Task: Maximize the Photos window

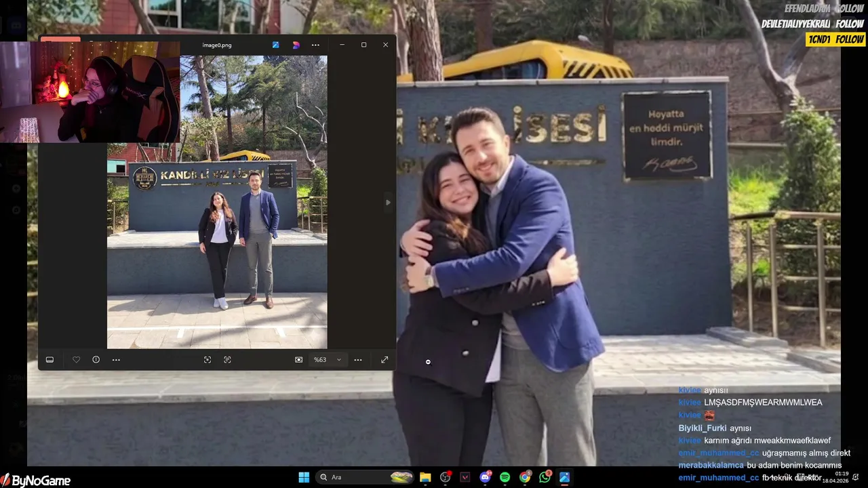Action: (x=363, y=45)
